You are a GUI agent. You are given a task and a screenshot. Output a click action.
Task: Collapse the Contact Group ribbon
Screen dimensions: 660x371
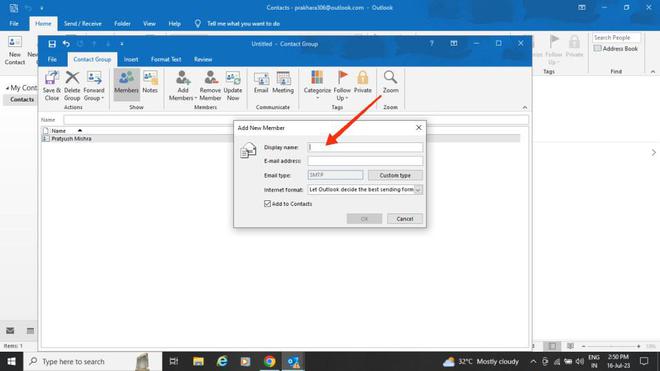pos(524,107)
